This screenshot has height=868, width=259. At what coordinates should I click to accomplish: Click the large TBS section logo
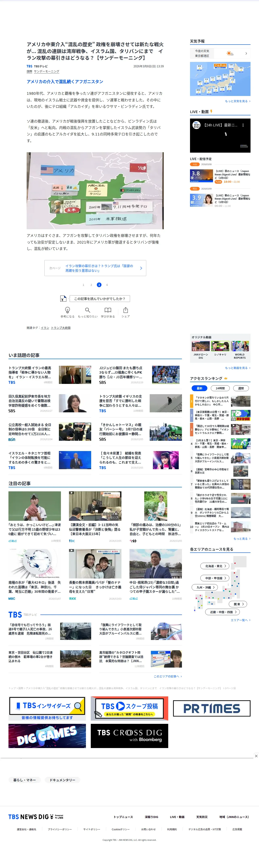[x=15, y=615]
